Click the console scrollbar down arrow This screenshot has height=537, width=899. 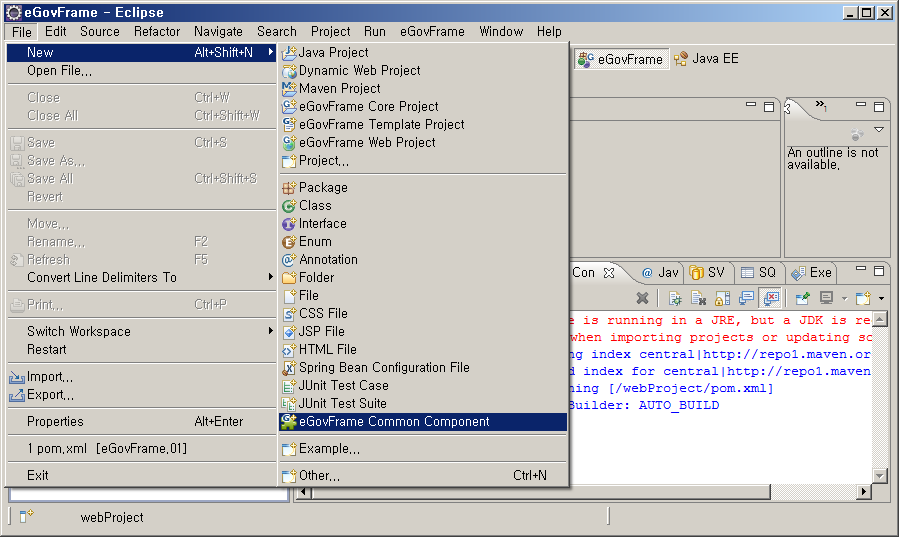(880, 475)
